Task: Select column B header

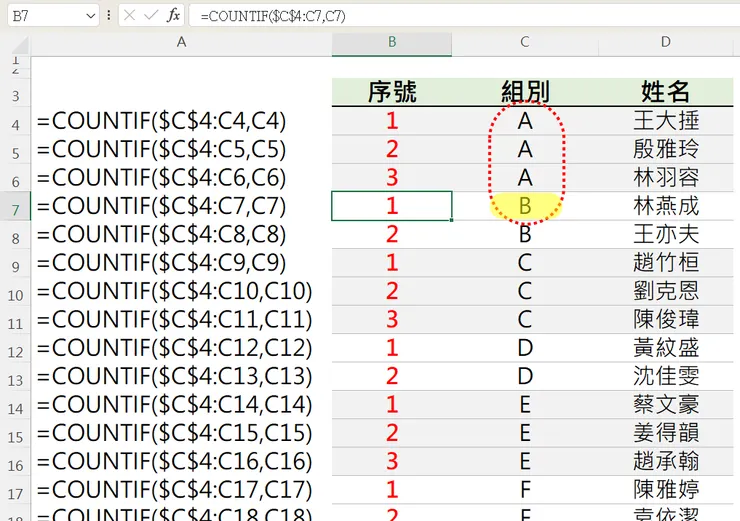Action: (392, 42)
